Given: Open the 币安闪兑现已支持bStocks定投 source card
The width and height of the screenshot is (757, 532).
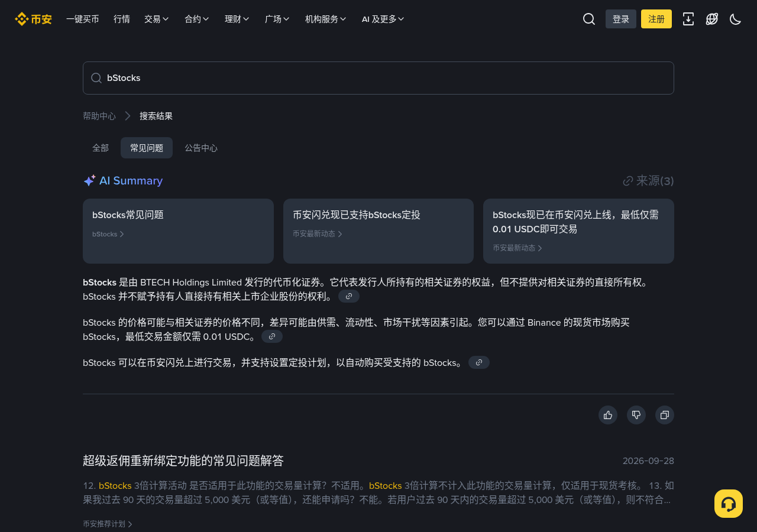Looking at the screenshot, I should [378, 231].
